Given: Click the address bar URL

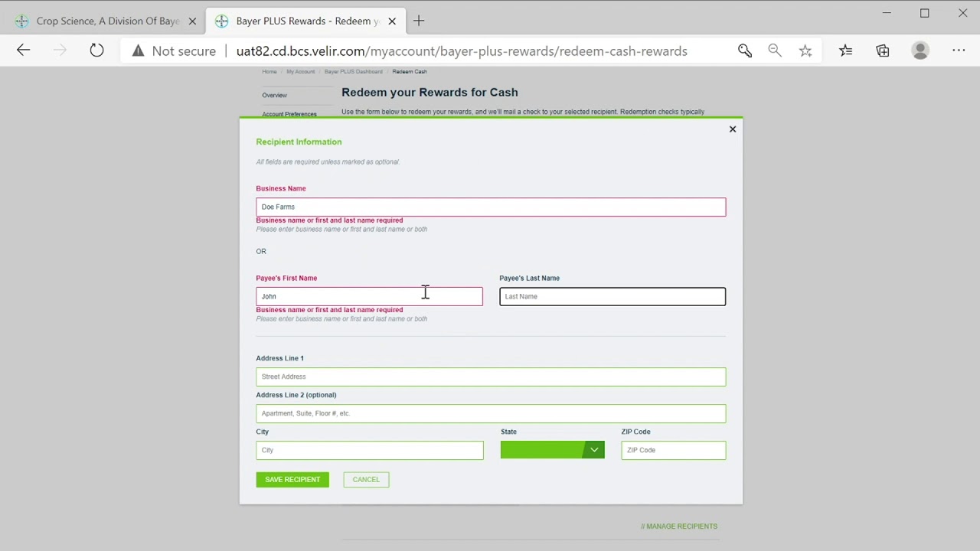Looking at the screenshot, I should point(462,51).
